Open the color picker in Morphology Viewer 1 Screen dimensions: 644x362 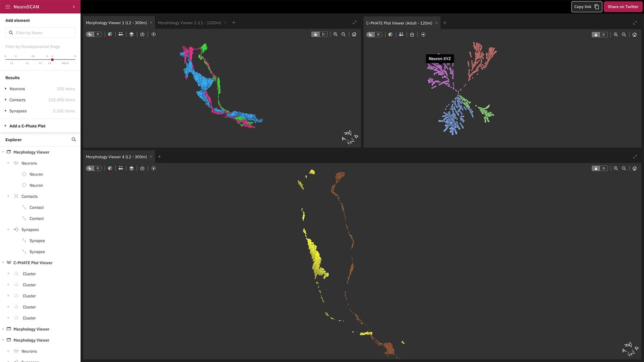(111, 34)
